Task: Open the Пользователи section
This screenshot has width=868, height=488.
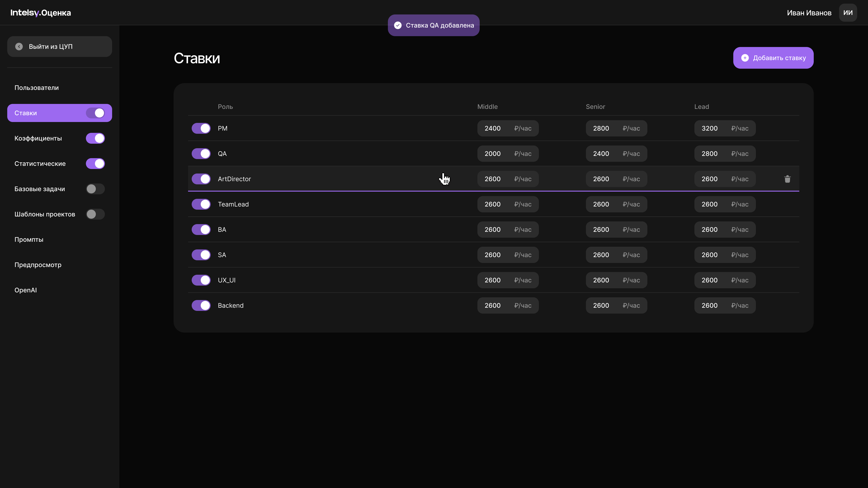Action: (x=36, y=88)
